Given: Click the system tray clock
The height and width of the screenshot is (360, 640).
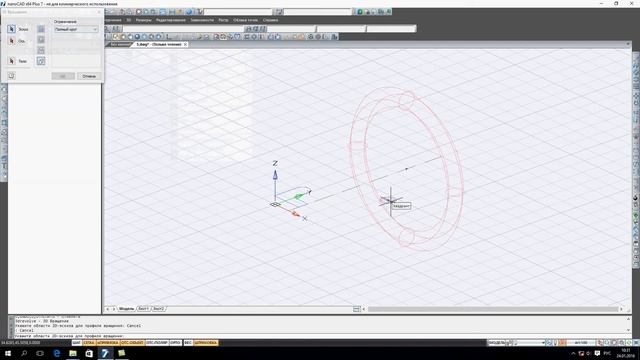Looking at the screenshot, I should 625,353.
